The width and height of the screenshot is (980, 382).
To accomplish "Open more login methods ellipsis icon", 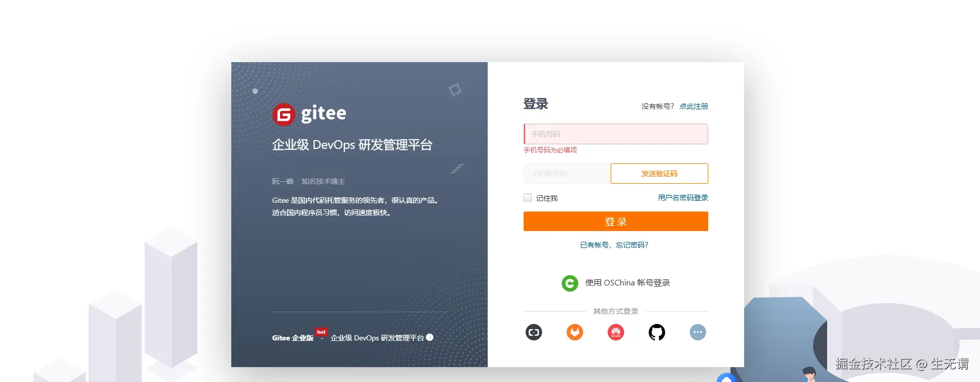I will click(x=698, y=332).
